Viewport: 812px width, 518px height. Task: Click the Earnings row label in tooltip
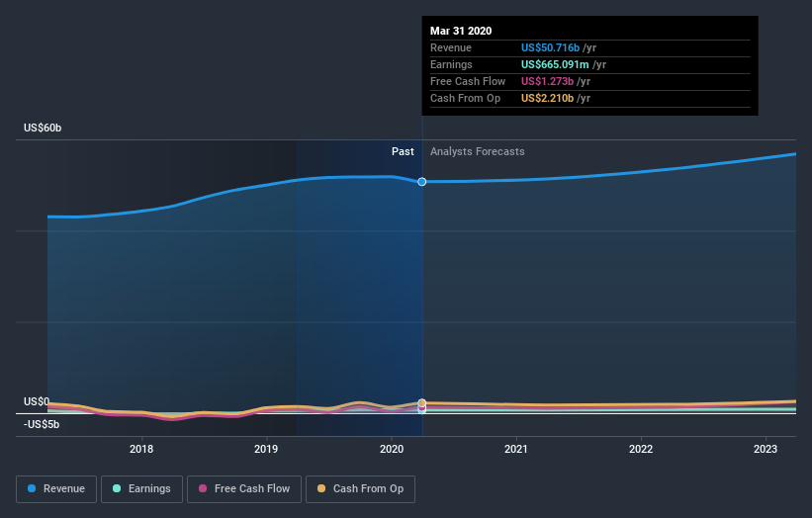tap(451, 64)
